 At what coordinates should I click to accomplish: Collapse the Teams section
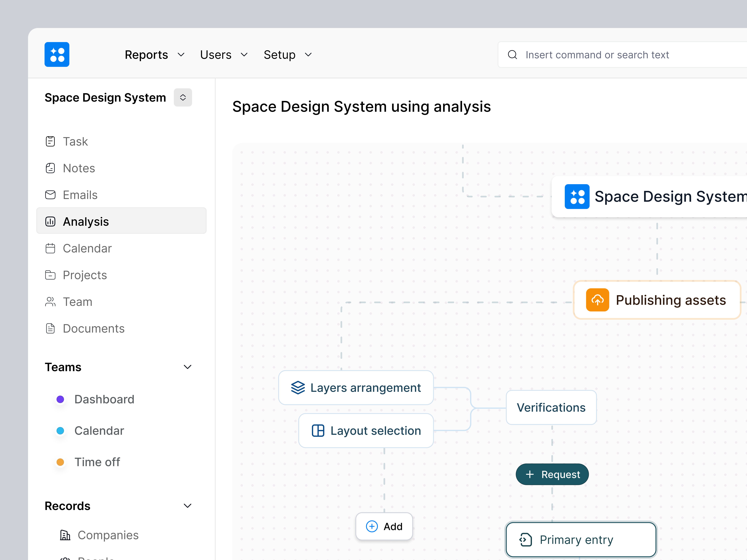coord(188,367)
